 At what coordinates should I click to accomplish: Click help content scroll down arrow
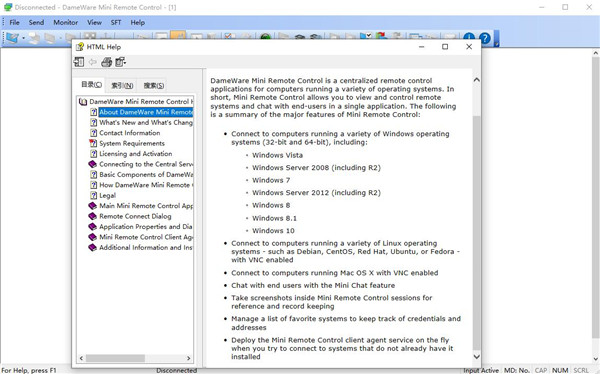(476, 356)
